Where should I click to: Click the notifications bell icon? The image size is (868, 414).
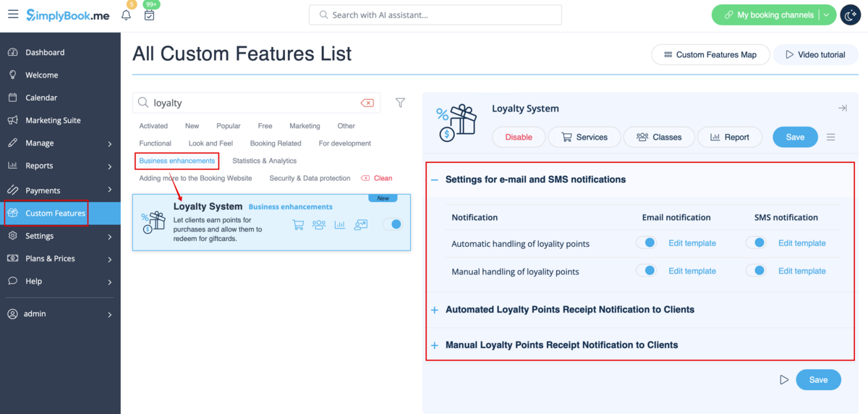coord(127,15)
